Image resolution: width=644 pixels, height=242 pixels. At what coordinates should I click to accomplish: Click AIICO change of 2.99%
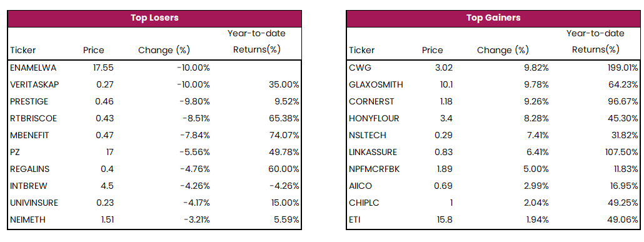(537, 186)
